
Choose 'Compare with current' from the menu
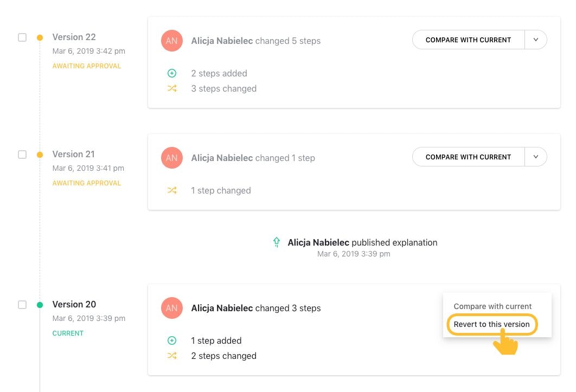(x=492, y=306)
